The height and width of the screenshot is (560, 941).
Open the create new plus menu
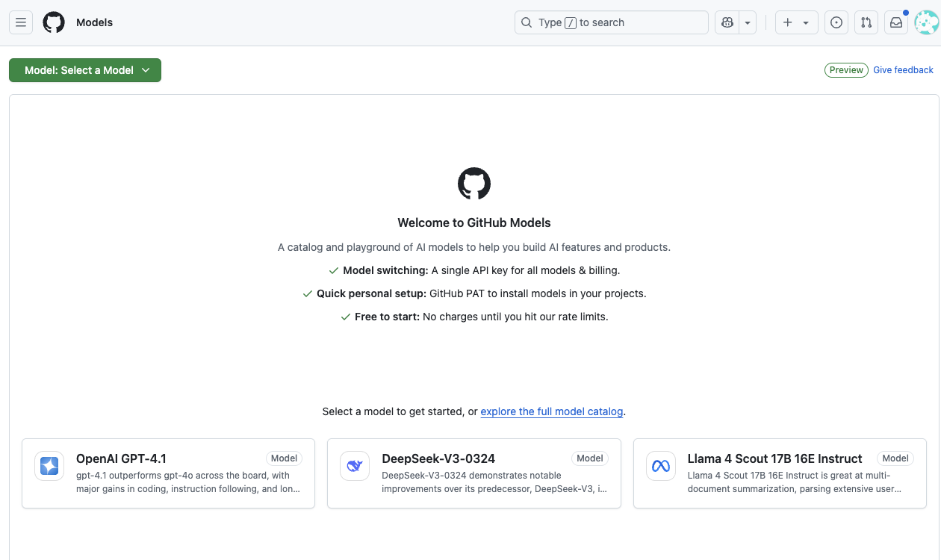point(796,22)
